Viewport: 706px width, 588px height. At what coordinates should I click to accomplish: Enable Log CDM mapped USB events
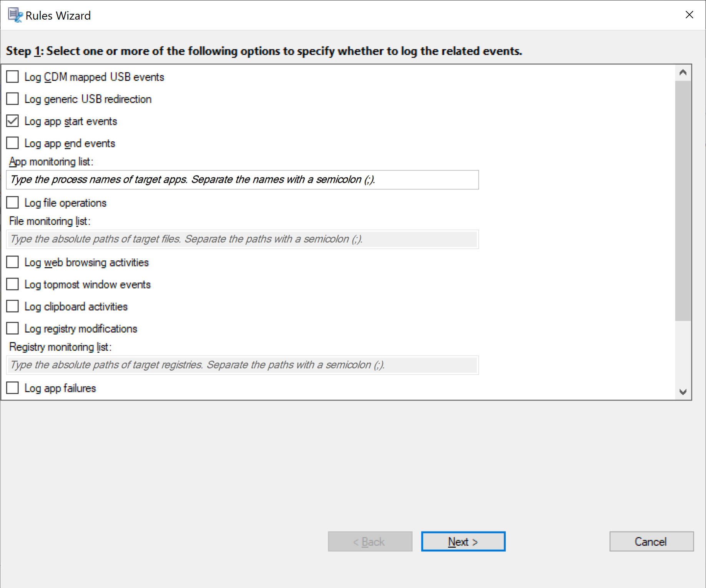coord(13,77)
